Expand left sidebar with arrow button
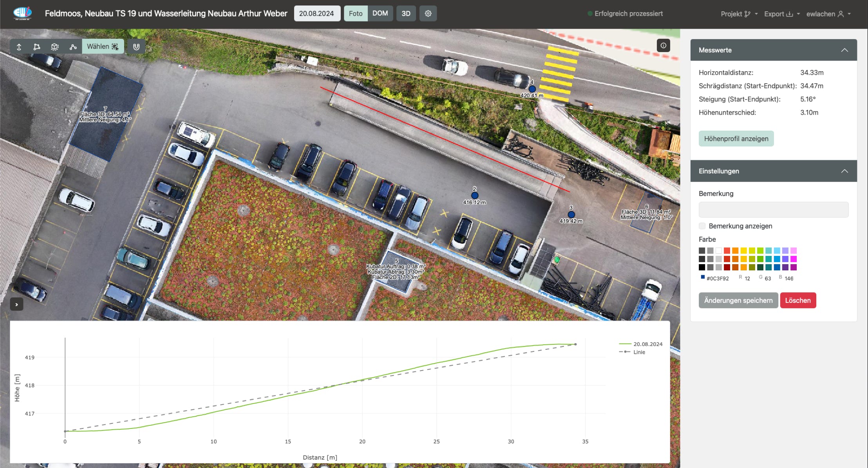Viewport: 868px width, 468px height. [16, 304]
